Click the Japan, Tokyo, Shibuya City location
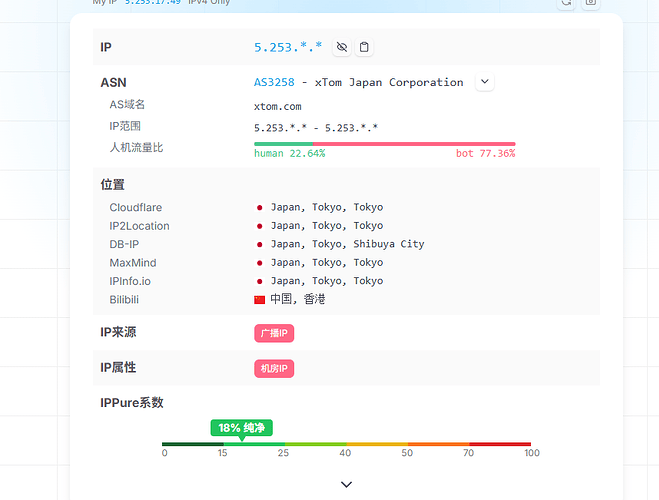Screen dimensions: 659x500 pyautogui.click(x=348, y=244)
